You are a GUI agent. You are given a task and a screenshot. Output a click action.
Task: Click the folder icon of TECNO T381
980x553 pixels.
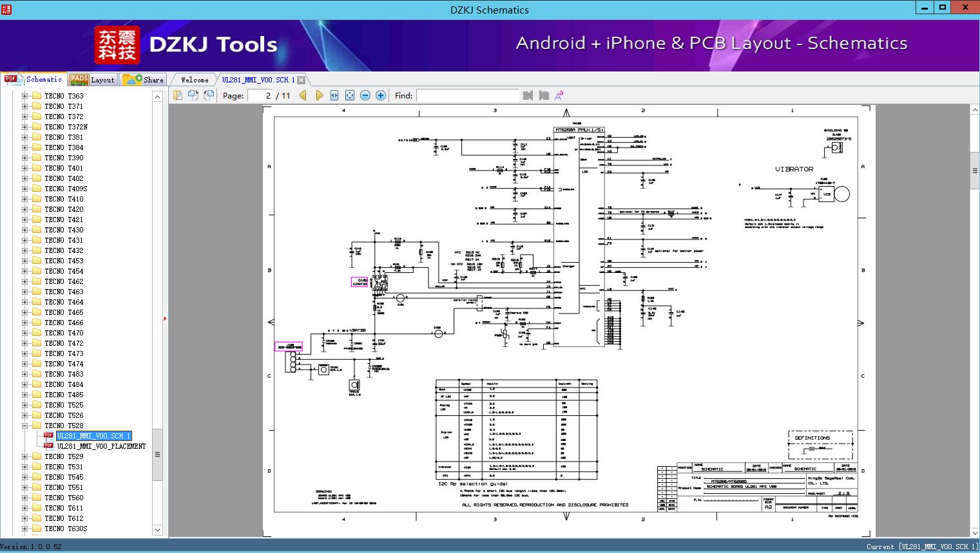click(x=37, y=137)
